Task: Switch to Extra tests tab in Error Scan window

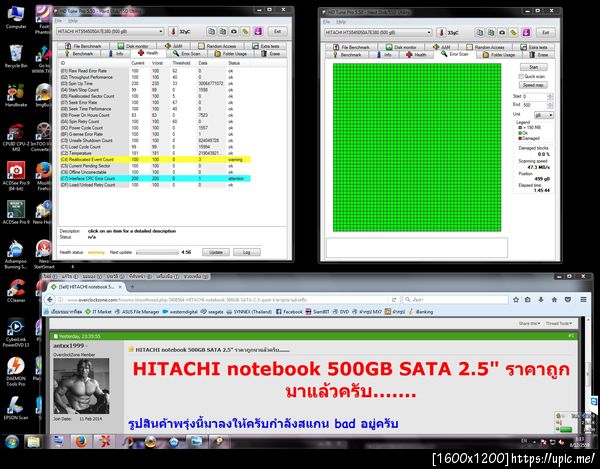Action: [534, 47]
